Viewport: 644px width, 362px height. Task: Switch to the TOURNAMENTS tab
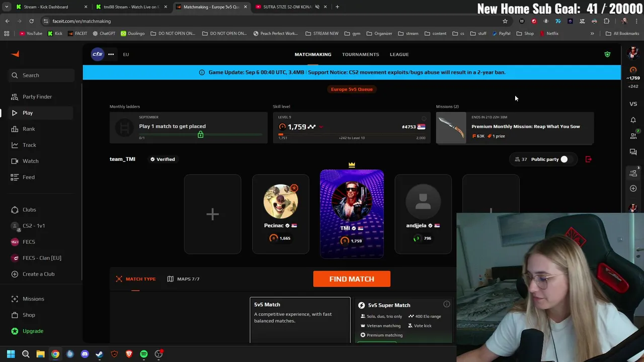coord(360,54)
